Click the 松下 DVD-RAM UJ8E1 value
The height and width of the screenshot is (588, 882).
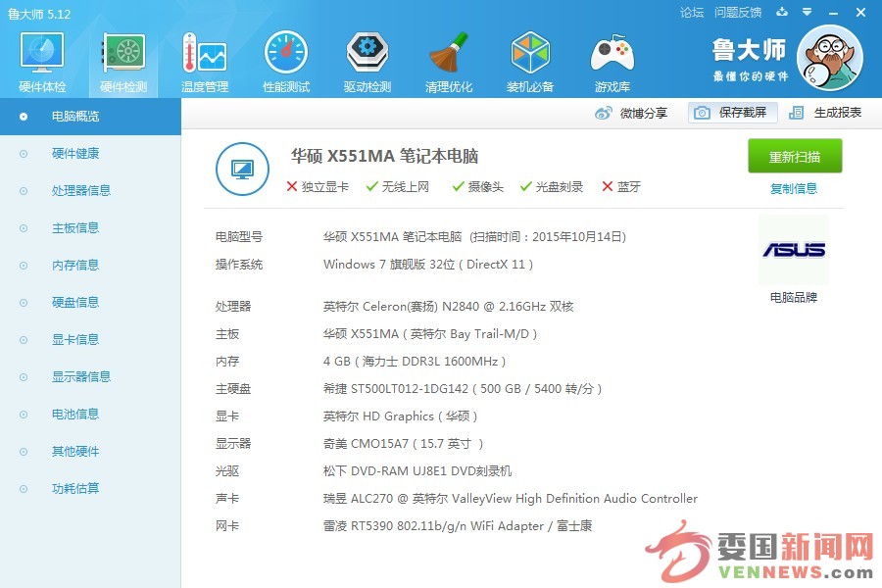417,471
